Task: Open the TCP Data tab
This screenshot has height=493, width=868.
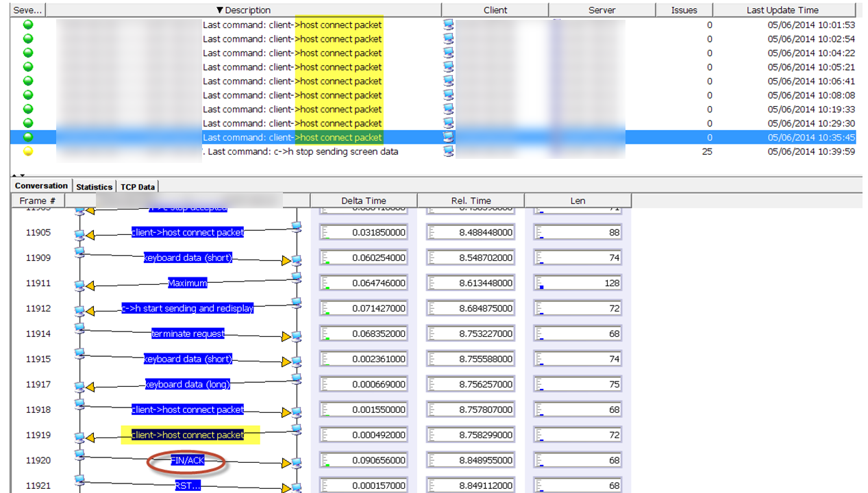Action: tap(137, 186)
